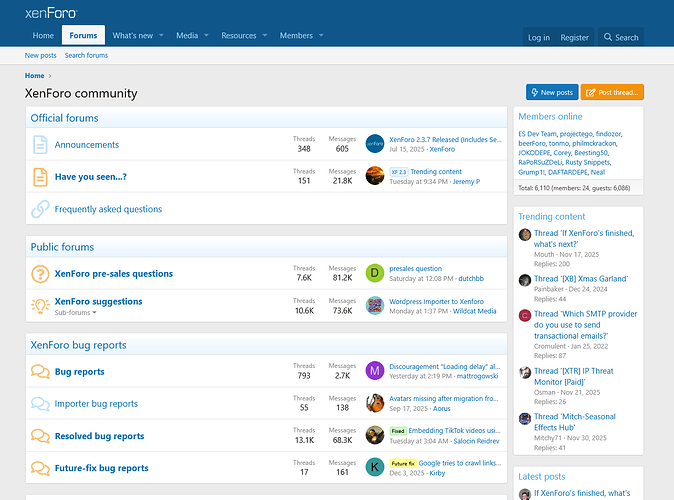Click Jeremy P's avatar in Have you seen row
The image size is (674, 500).
coord(375,176)
